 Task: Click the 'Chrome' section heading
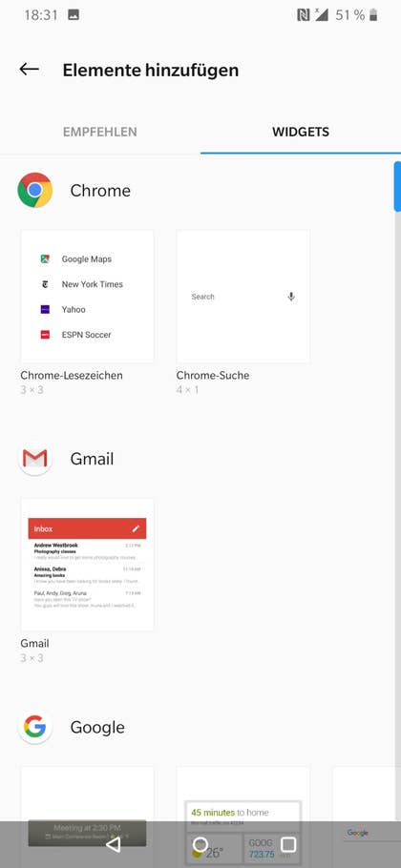point(100,191)
